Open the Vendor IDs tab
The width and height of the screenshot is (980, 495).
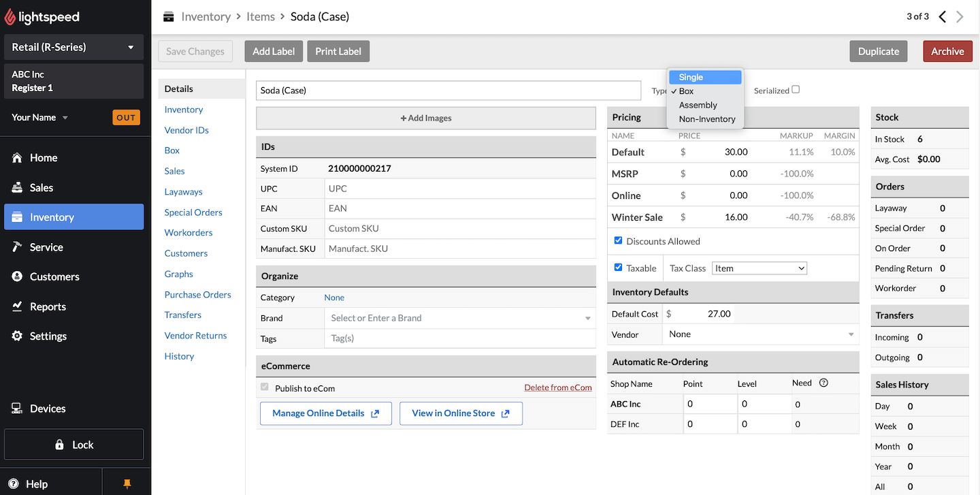point(186,130)
